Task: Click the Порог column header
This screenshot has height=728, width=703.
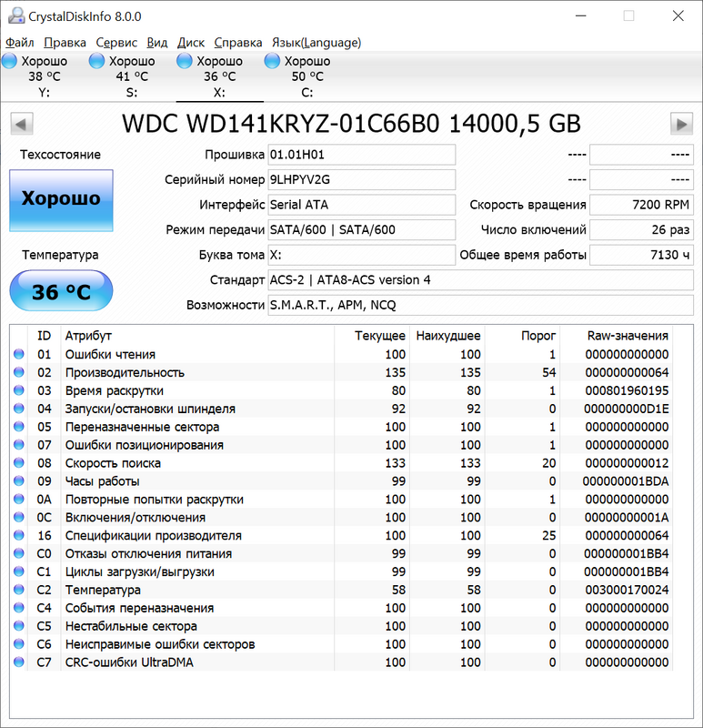Action: (523, 336)
